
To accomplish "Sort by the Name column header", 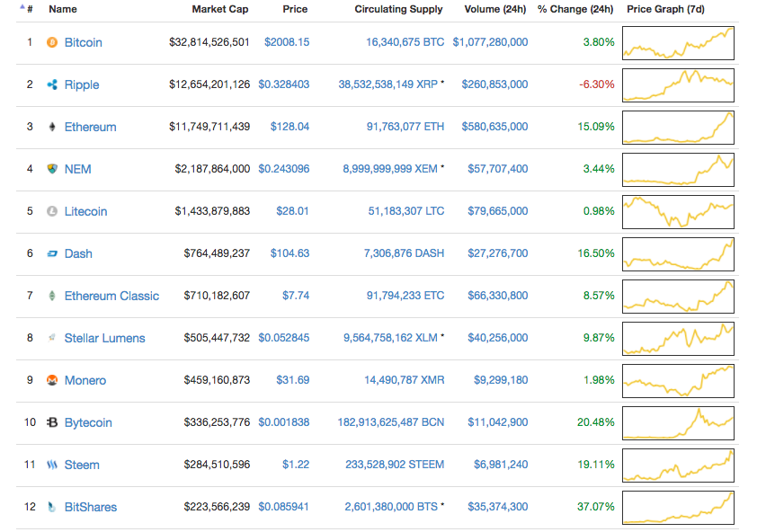I will 63,9.
